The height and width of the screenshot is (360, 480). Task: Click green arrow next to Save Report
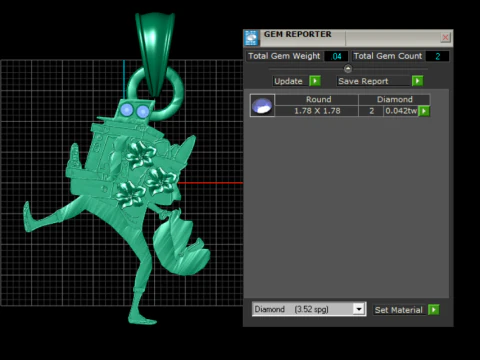click(x=417, y=81)
